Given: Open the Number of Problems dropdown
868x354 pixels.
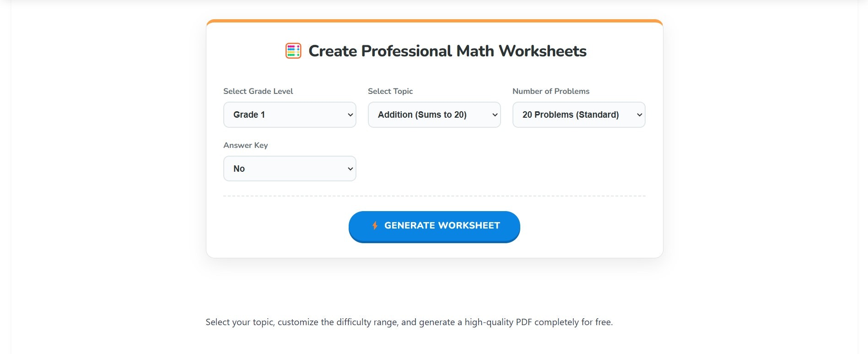Looking at the screenshot, I should [578, 114].
